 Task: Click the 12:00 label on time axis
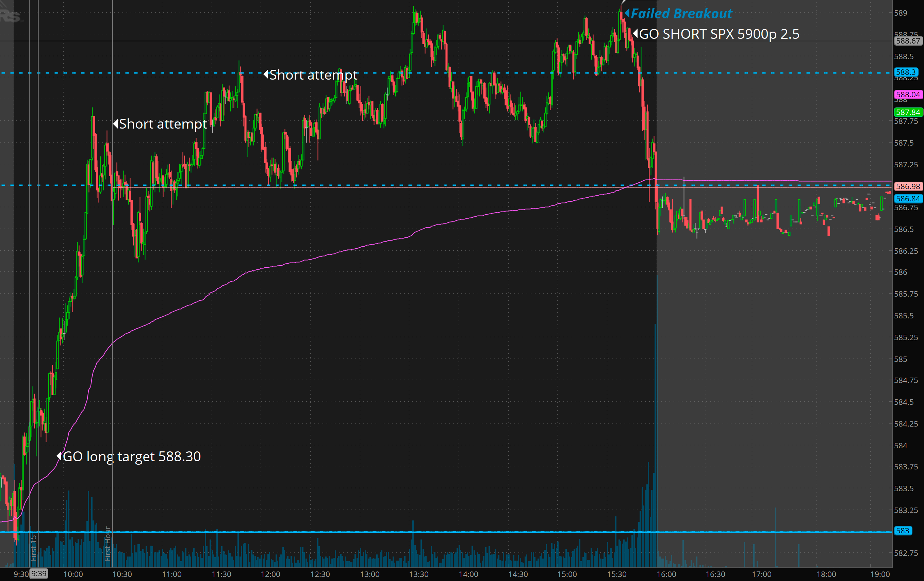coord(270,574)
